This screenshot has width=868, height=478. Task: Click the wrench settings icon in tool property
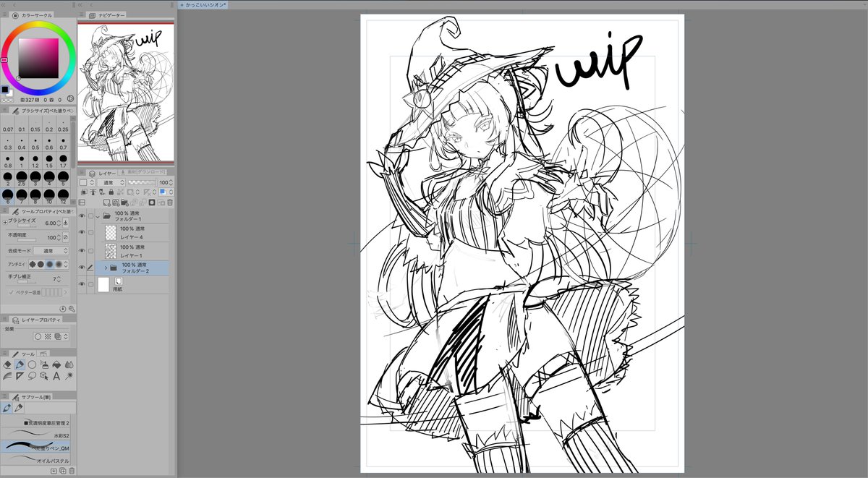(x=72, y=308)
